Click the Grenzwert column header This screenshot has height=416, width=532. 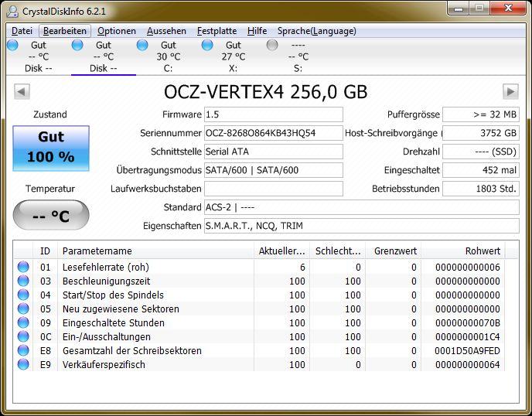[394, 251]
